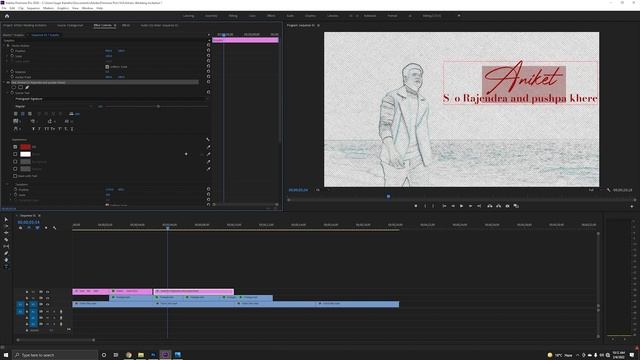This screenshot has height=360, width=640.
Task: Play the sequence in Program Monitor
Action: pos(461,206)
